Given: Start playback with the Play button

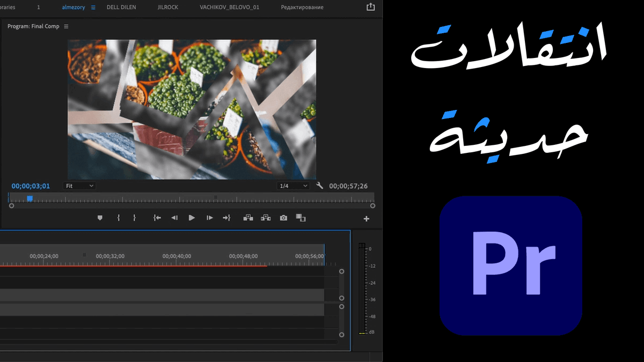Looking at the screenshot, I should 192,218.
